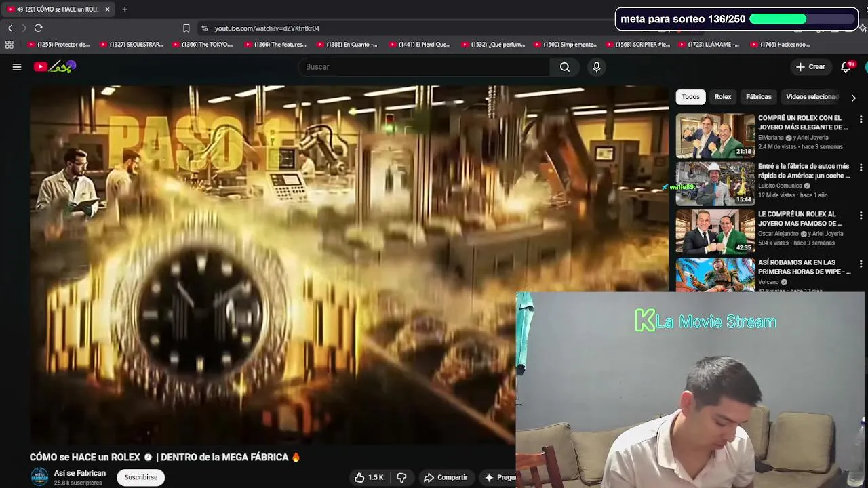Open thumbnail COMPRÉ UN ROLEX CON EL JOYERO
Image resolution: width=868 pixels, height=488 pixels.
click(715, 136)
